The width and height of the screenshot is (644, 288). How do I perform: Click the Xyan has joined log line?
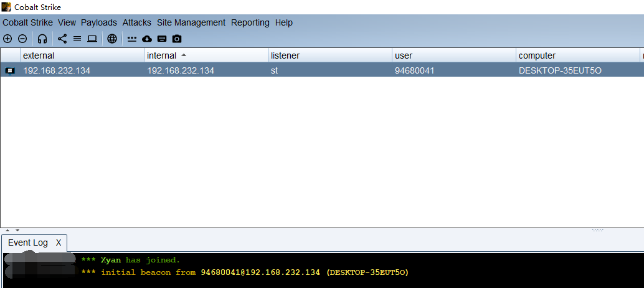tap(131, 260)
